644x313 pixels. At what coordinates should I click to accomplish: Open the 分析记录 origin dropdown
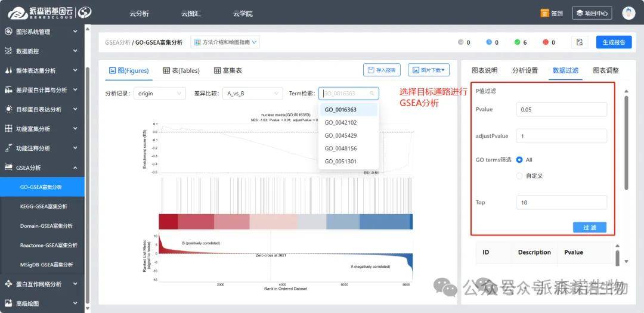pyautogui.click(x=159, y=94)
